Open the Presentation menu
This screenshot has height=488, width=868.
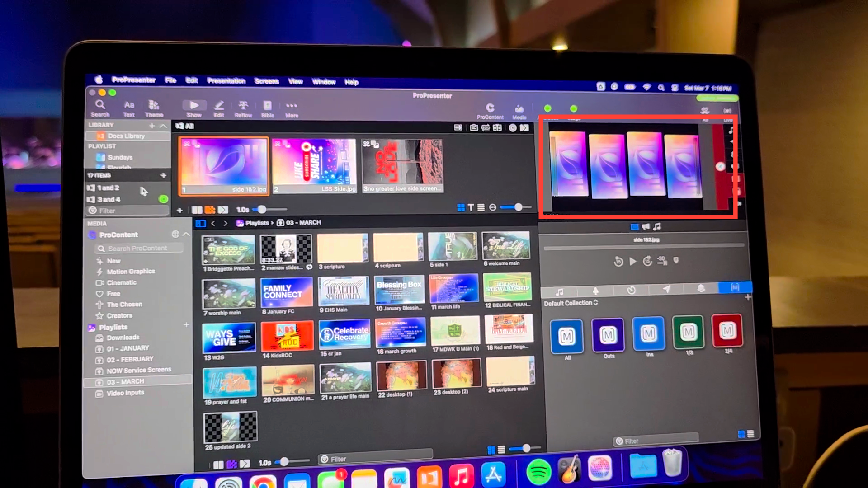click(226, 81)
